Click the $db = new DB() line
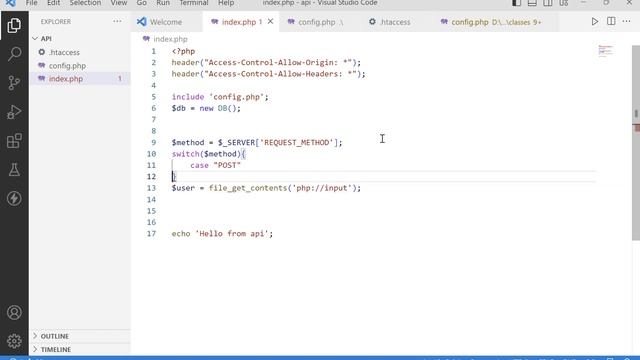 (206, 109)
